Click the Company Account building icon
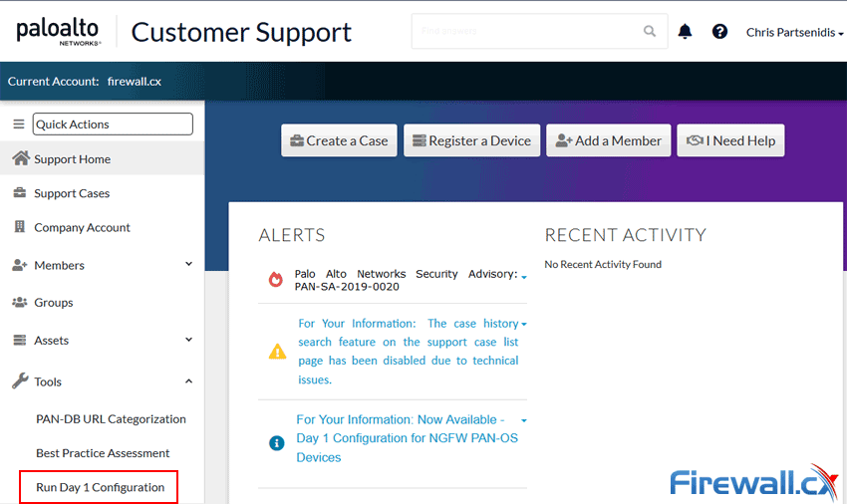The image size is (847, 504). (x=20, y=227)
